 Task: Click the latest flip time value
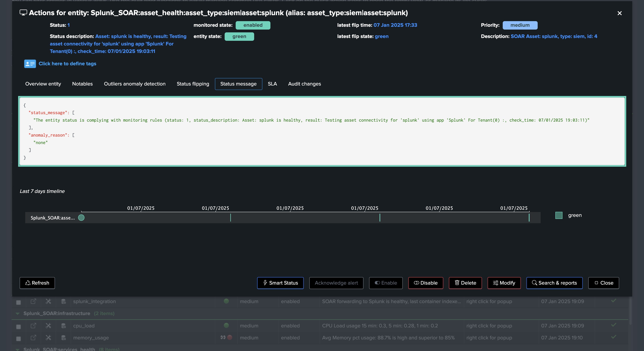(x=395, y=25)
